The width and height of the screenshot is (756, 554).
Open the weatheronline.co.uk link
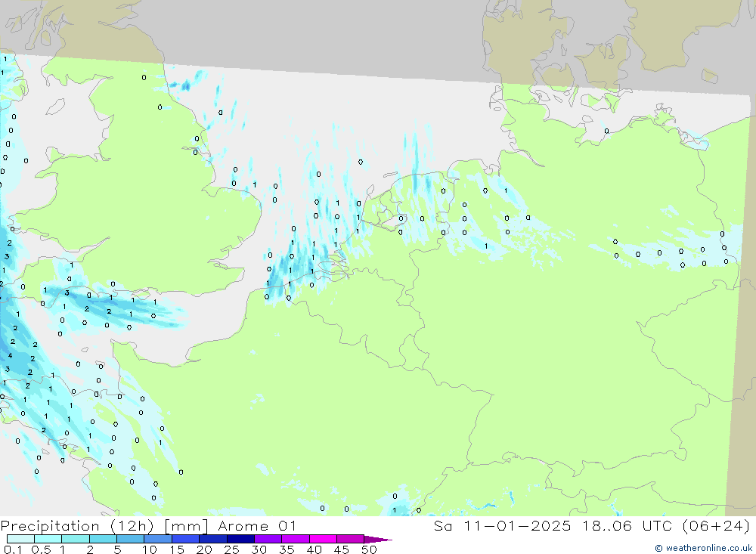coord(703,548)
